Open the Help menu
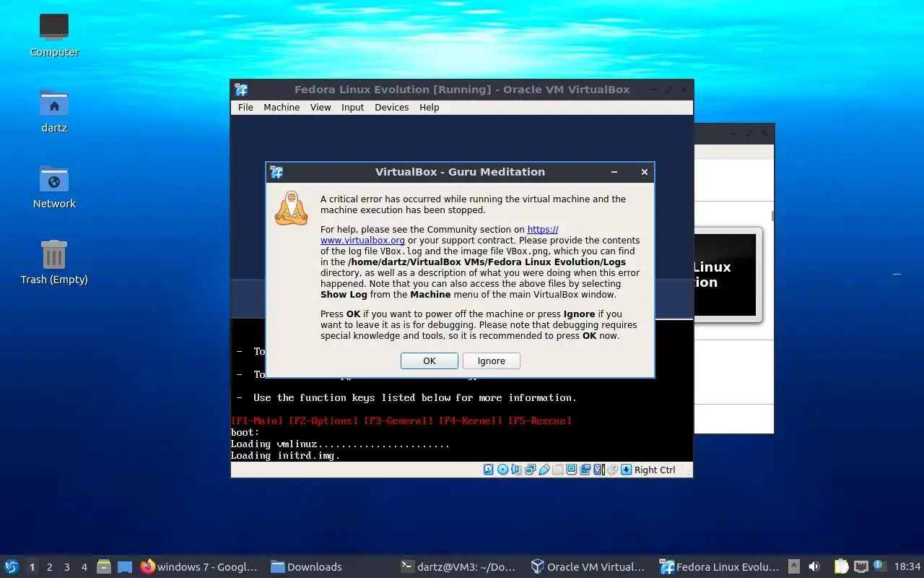The width and height of the screenshot is (924, 578). pos(429,107)
